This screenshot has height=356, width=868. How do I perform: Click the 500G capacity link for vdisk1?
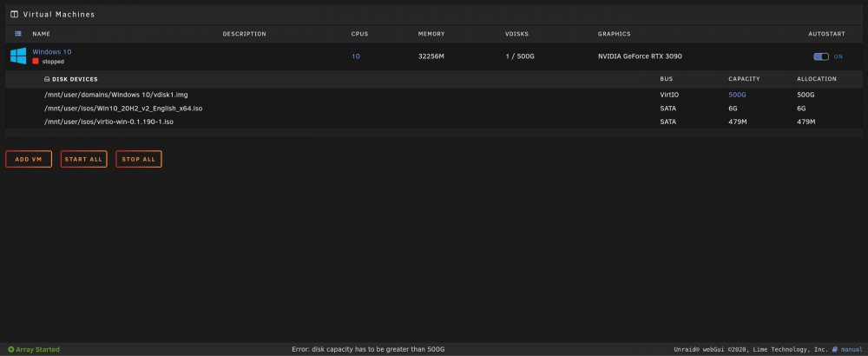pos(737,95)
